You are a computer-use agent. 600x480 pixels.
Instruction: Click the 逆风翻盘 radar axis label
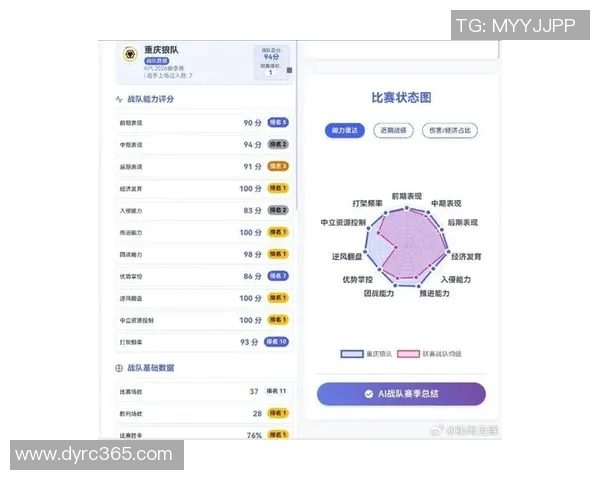coord(347,257)
